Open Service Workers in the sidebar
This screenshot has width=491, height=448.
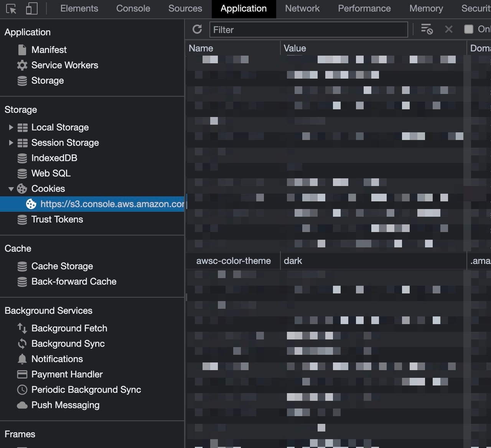pyautogui.click(x=65, y=65)
